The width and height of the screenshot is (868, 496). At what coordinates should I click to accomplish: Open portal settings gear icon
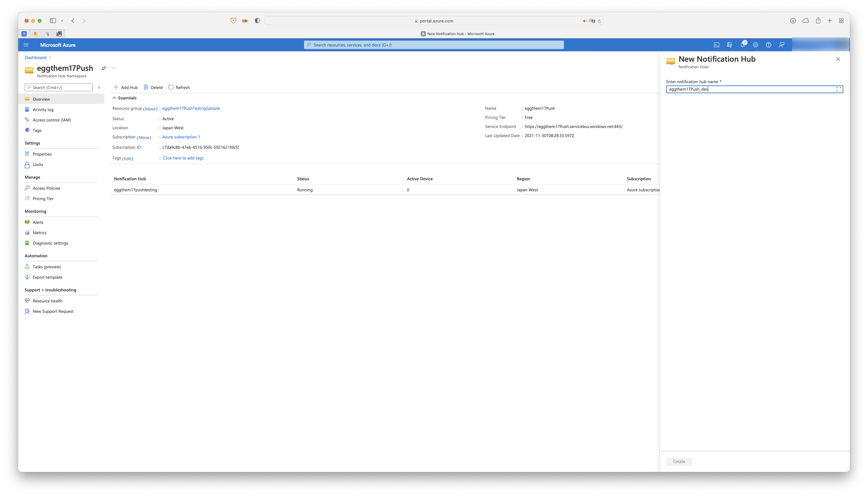pos(756,45)
